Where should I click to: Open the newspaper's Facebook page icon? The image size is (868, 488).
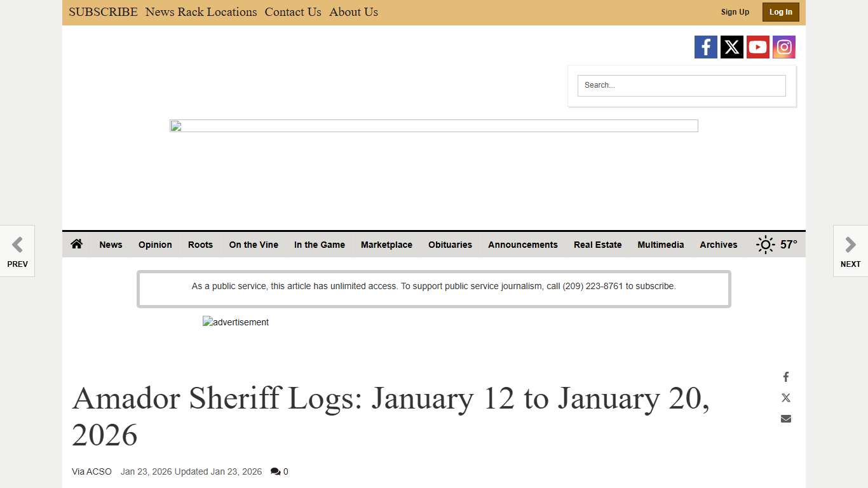(705, 46)
